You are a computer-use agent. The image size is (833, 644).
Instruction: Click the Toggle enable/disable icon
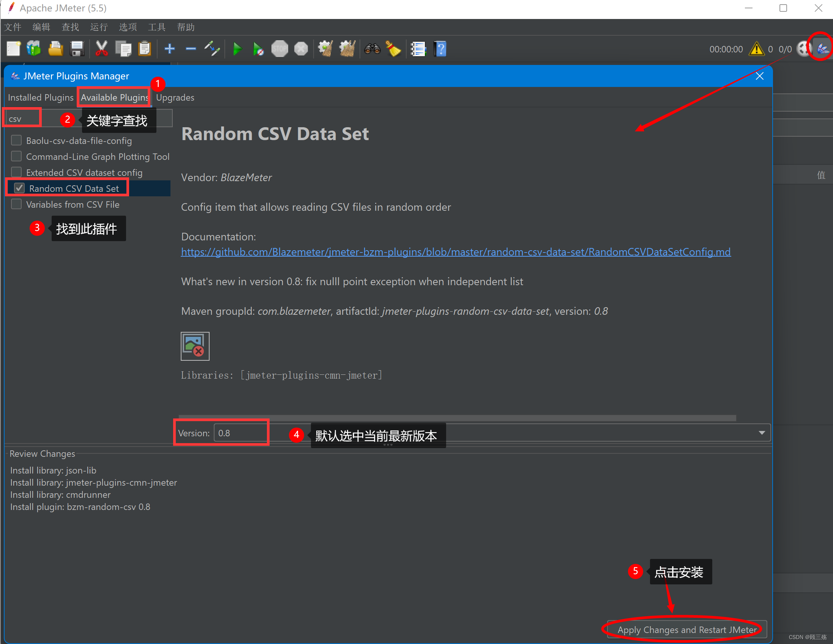coord(212,49)
